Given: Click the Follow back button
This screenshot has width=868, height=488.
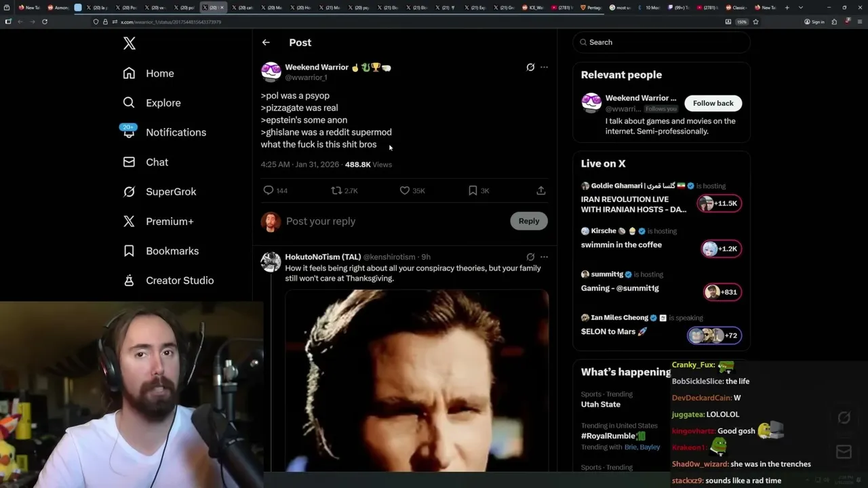Looking at the screenshot, I should (713, 103).
